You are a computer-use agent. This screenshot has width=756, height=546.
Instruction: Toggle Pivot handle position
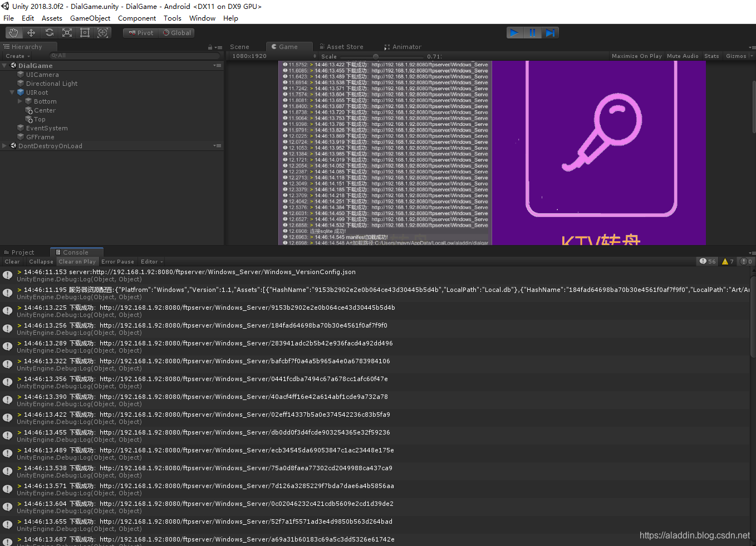(141, 33)
